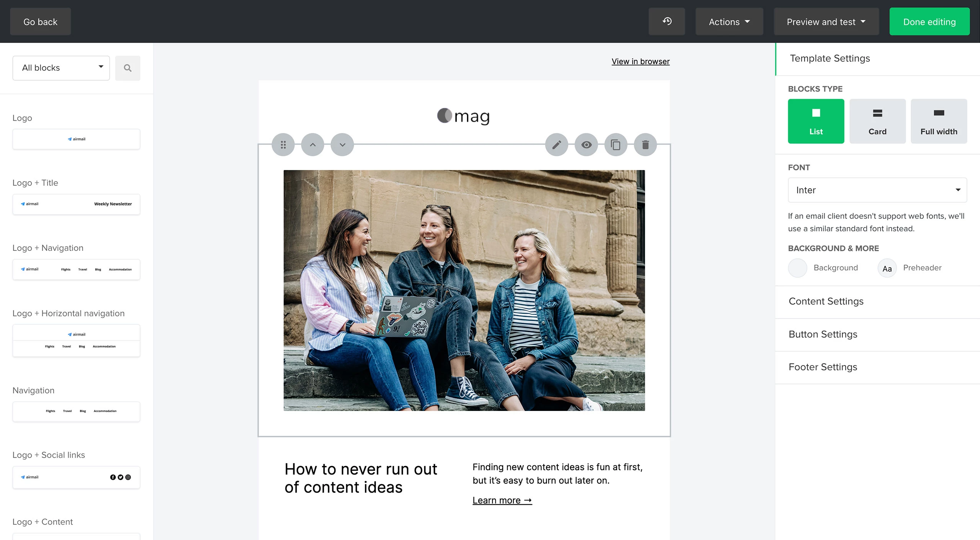The image size is (980, 540).
Task: Duplicate the image block using the copy icon
Action: (x=616, y=144)
